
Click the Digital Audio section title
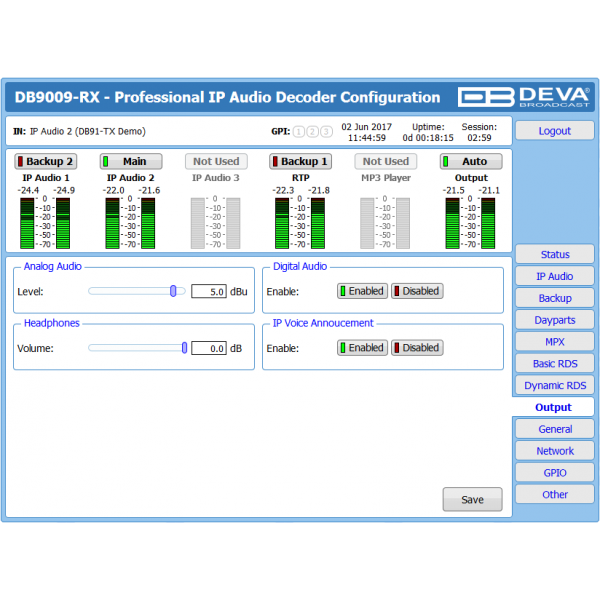pos(300,266)
